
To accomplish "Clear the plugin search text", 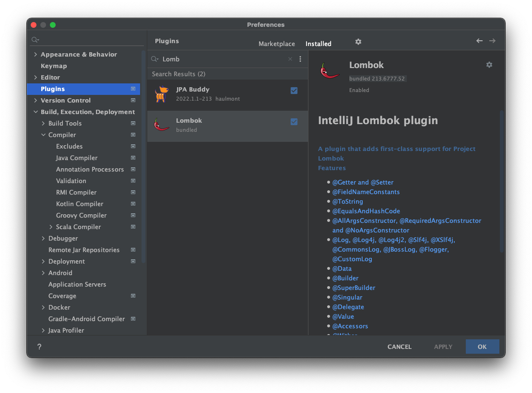I will point(290,59).
